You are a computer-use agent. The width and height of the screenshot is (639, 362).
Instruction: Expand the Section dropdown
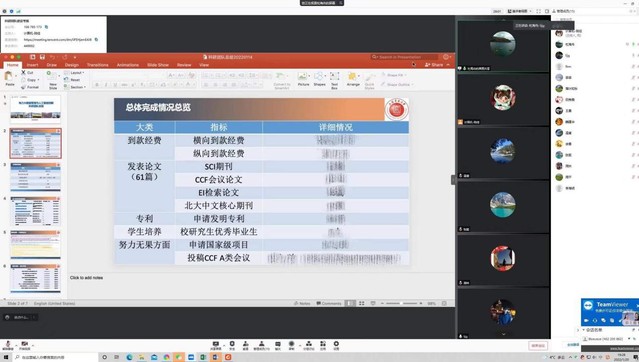pyautogui.click(x=75, y=87)
